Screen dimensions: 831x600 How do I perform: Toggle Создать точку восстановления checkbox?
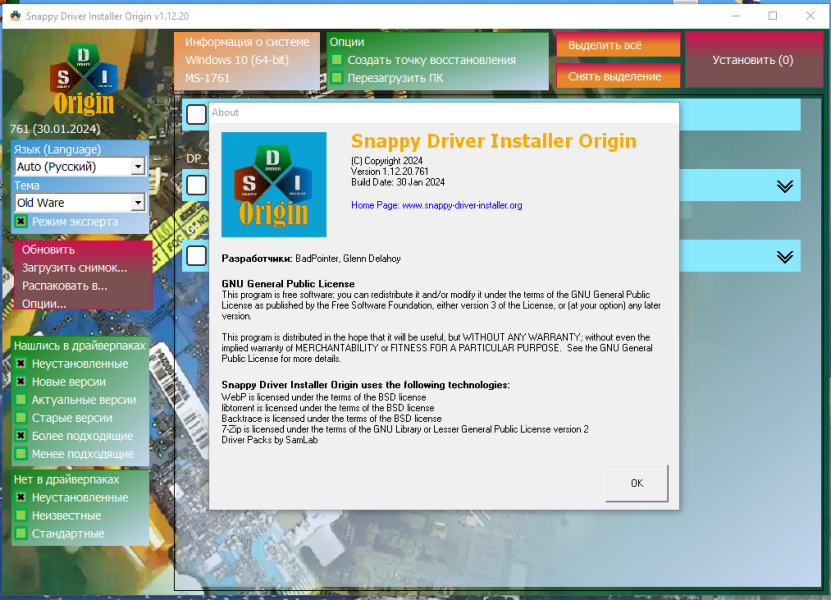pos(337,60)
